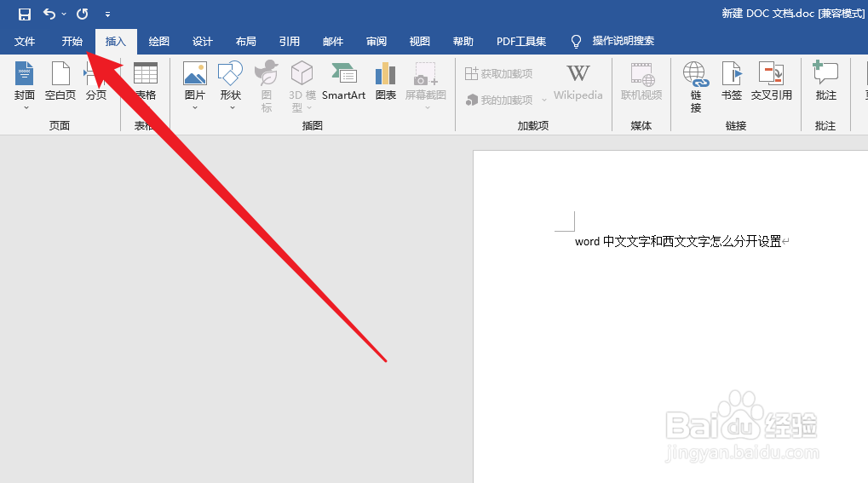Image resolution: width=868 pixels, height=483 pixels.
Task: Click the 操作说明搜索 search box
Action: (624, 41)
